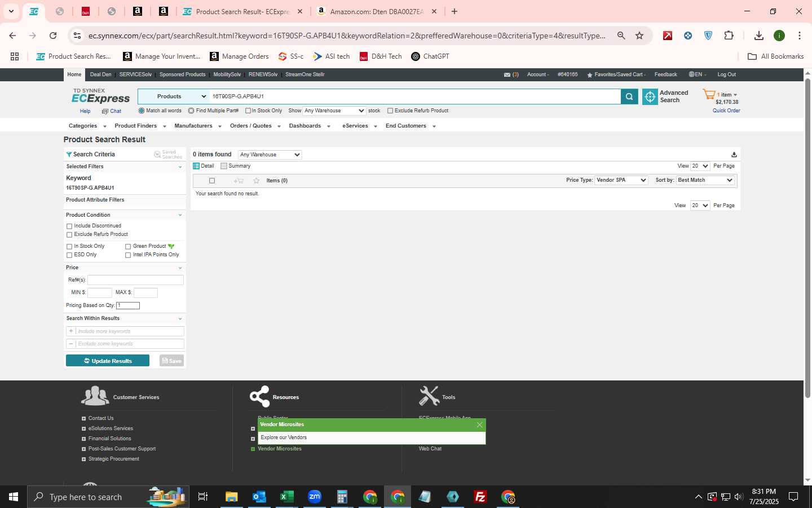Open Categories menu

(x=87, y=126)
